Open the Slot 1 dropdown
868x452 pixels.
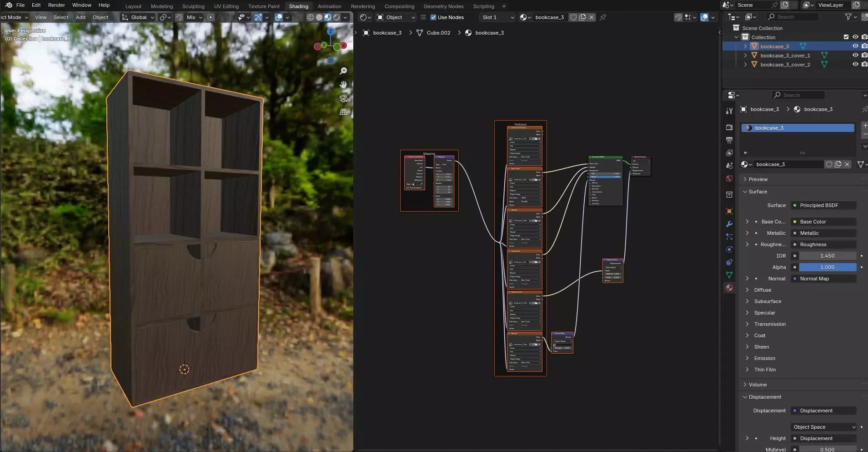coord(497,17)
